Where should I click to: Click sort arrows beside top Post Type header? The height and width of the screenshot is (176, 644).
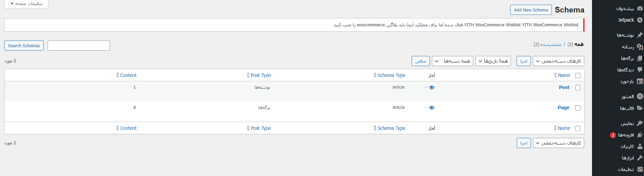point(248,75)
